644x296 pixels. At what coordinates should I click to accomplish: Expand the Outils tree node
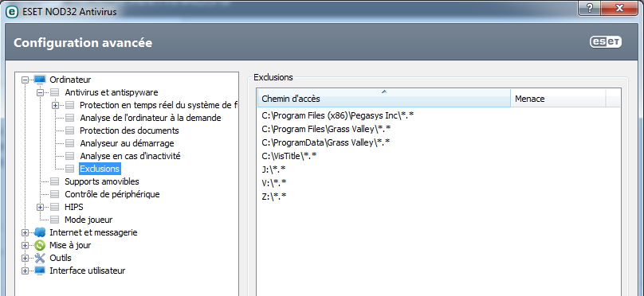pyautogui.click(x=25, y=258)
